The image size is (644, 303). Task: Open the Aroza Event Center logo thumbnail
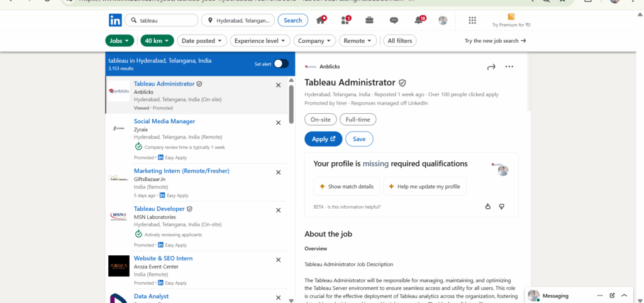tap(119, 266)
